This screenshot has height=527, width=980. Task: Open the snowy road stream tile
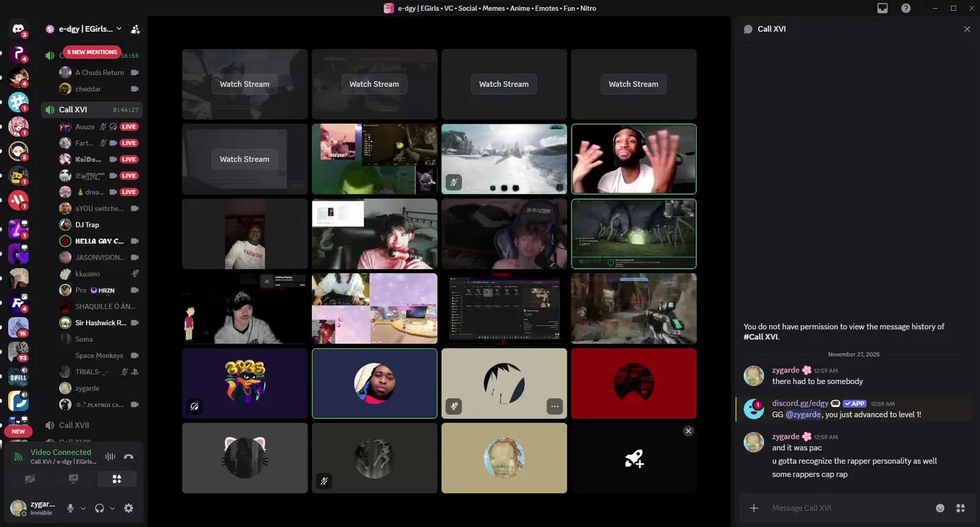pos(504,159)
